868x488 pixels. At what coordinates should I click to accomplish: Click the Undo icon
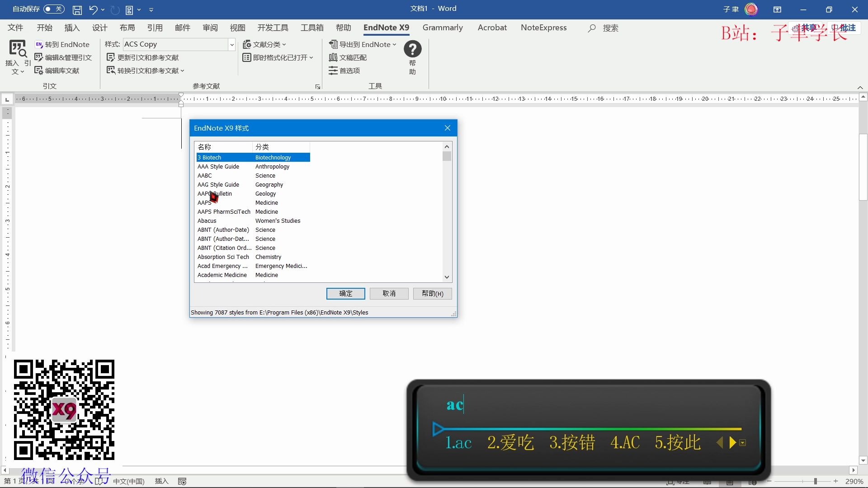coord(93,9)
